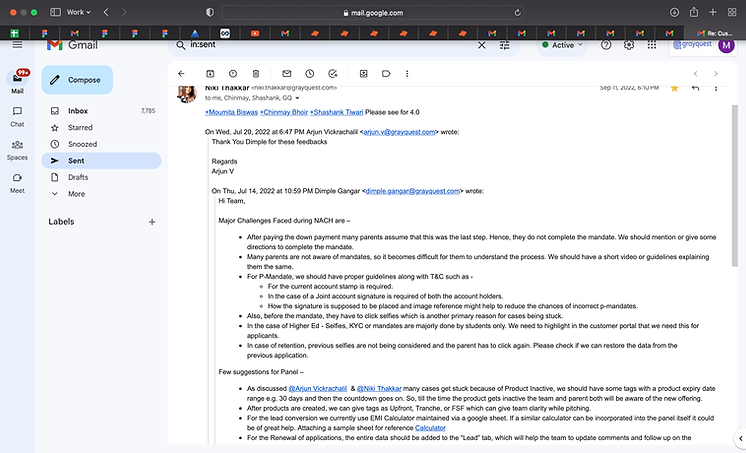Image resolution: width=746 pixels, height=453 pixels.
Task: Open account avatar M
Action: [726, 45]
